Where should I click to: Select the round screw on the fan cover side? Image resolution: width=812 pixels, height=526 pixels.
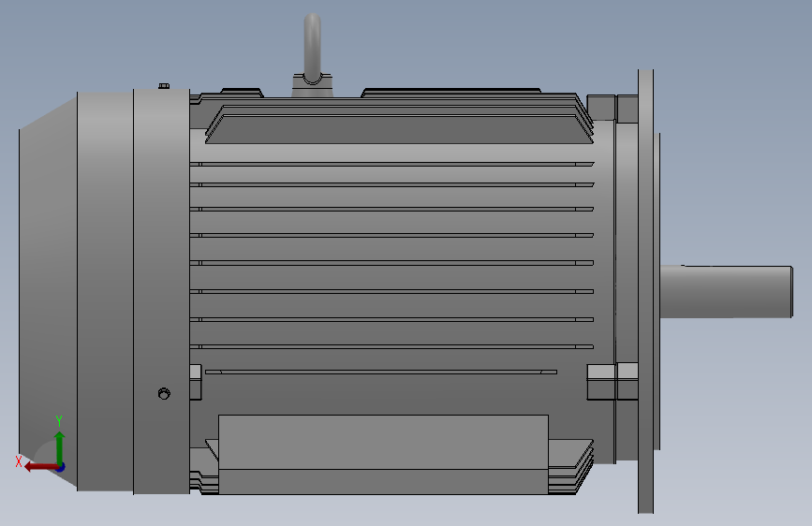[x=164, y=394]
